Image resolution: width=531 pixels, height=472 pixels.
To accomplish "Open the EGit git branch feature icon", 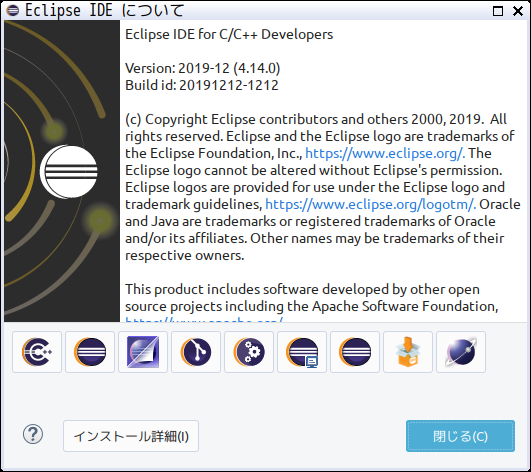I will point(196,352).
